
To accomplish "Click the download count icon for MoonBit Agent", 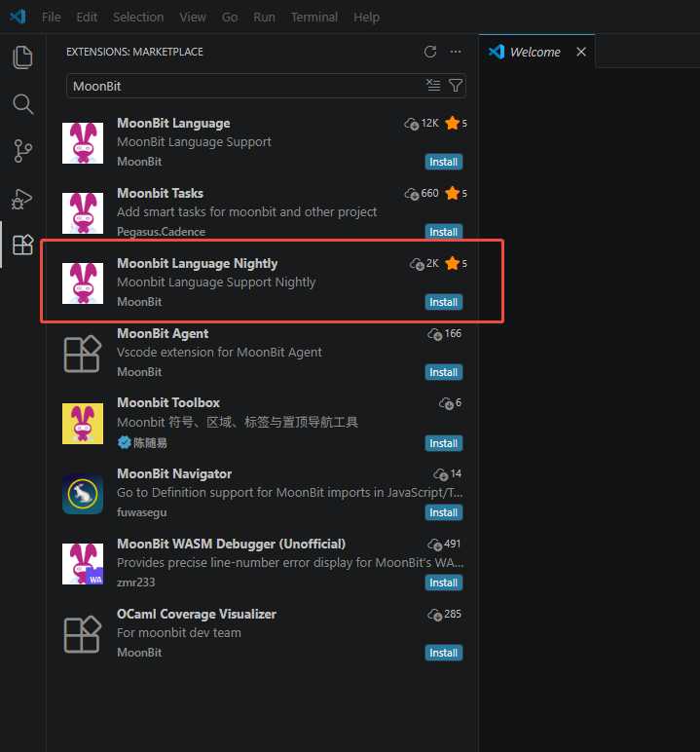I will (x=435, y=334).
